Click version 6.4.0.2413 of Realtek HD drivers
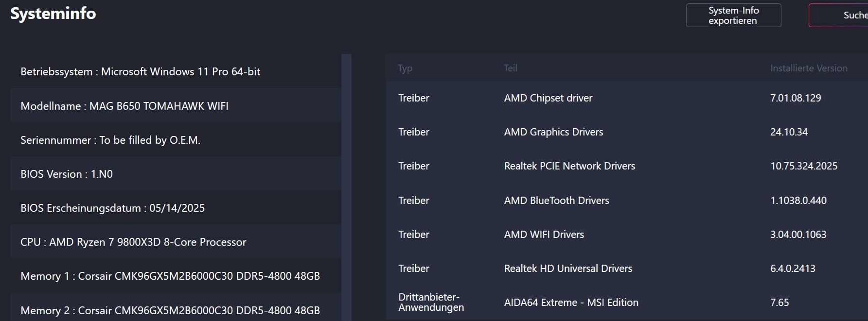868x321 pixels. point(793,268)
